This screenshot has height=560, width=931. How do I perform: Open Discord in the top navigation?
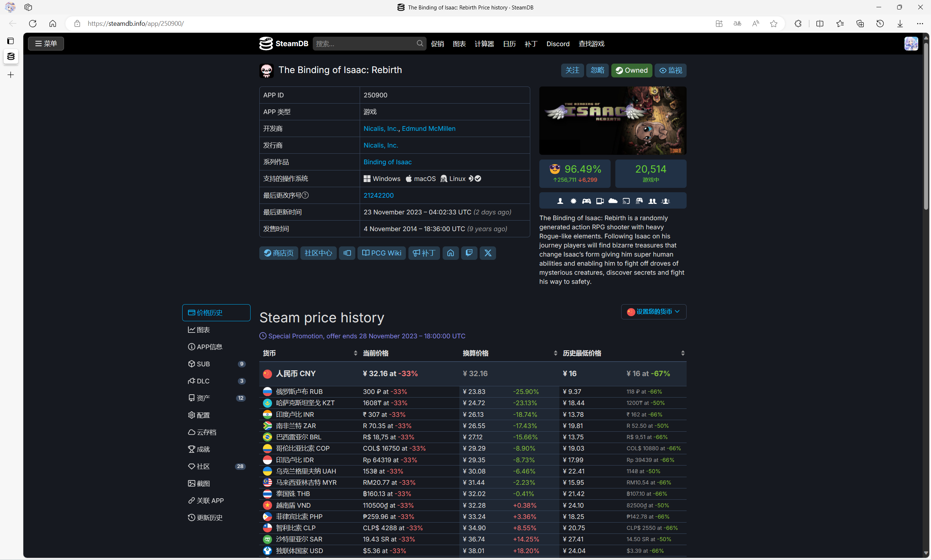(558, 44)
